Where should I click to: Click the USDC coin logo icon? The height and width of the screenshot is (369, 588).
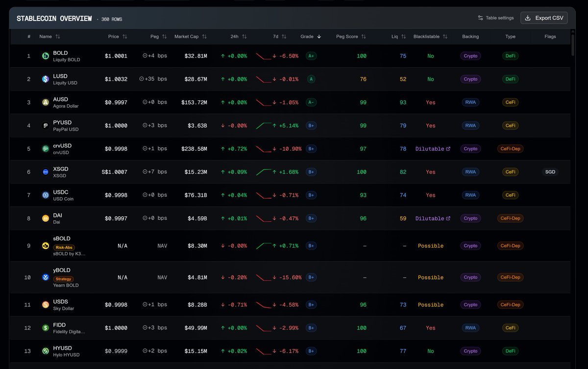click(45, 195)
